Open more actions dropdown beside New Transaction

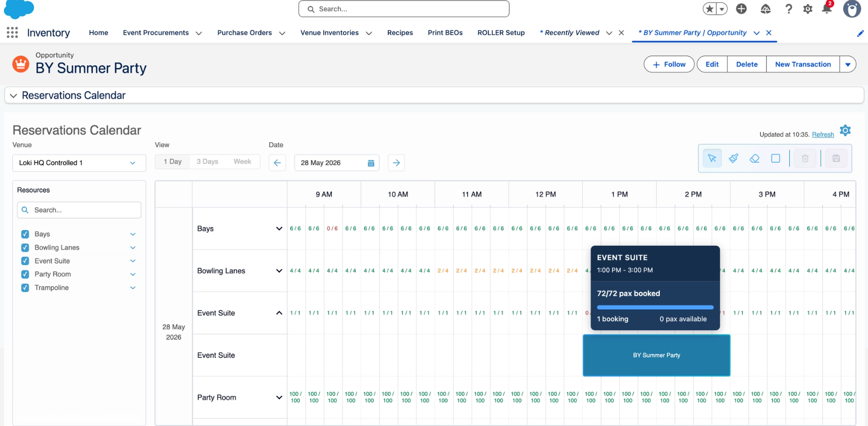click(848, 64)
